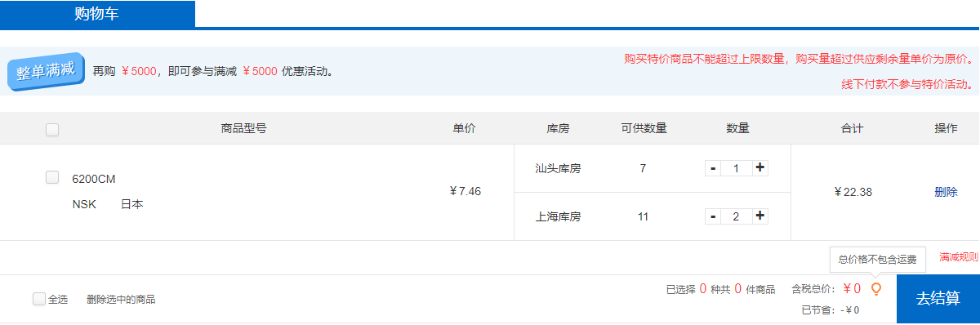Click the 上海库房 quantity input field
980x325 pixels.
click(x=737, y=216)
